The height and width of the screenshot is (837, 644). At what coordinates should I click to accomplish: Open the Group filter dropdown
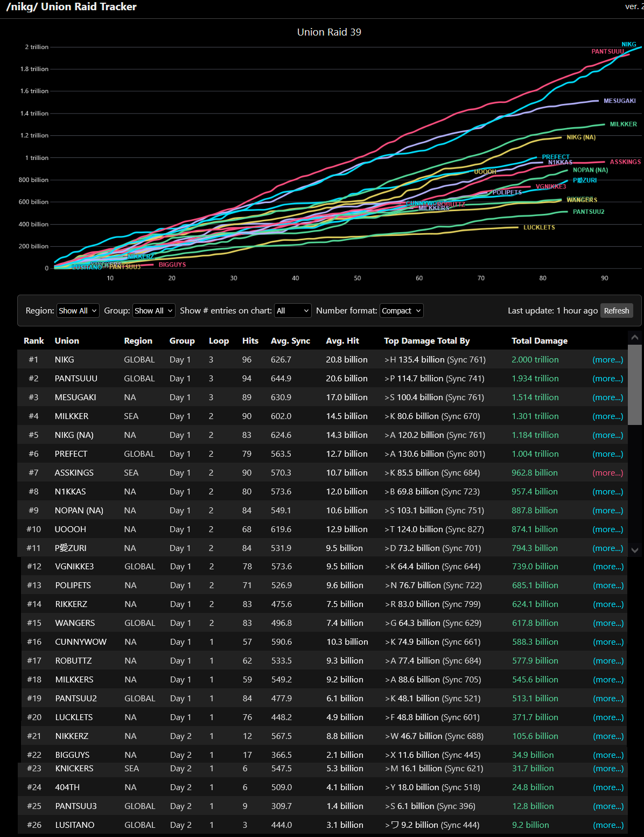tap(154, 311)
